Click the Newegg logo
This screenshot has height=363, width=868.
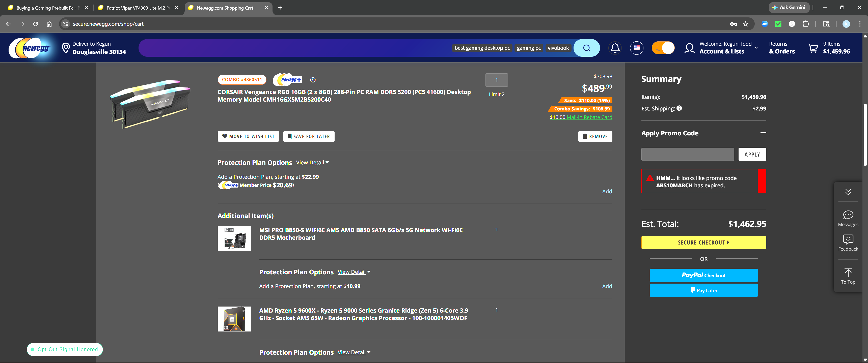[30, 48]
